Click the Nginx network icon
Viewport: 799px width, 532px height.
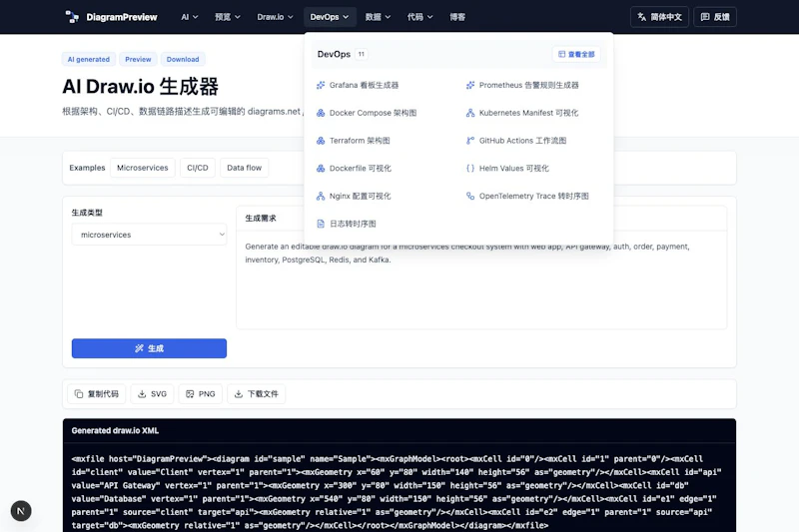(321, 196)
